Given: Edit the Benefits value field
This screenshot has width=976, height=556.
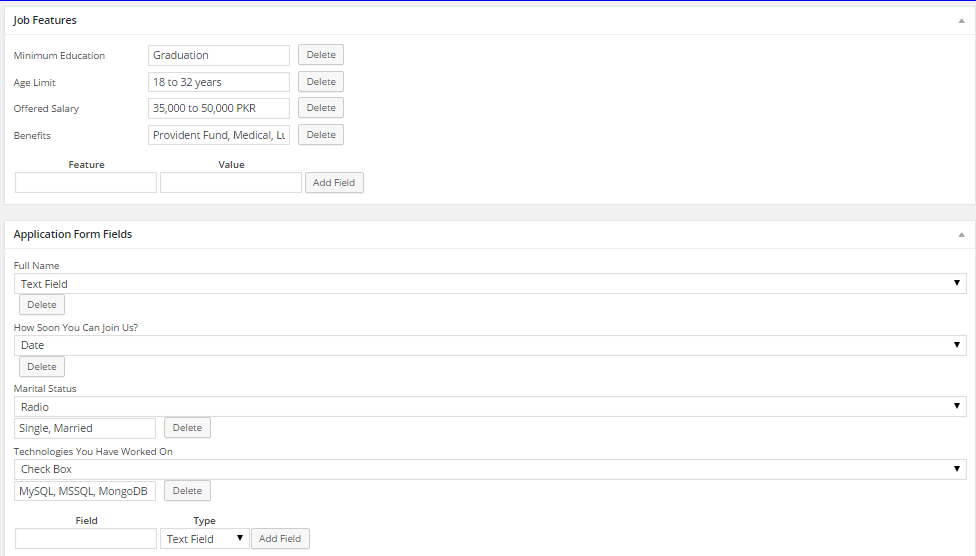Looking at the screenshot, I should point(218,135).
